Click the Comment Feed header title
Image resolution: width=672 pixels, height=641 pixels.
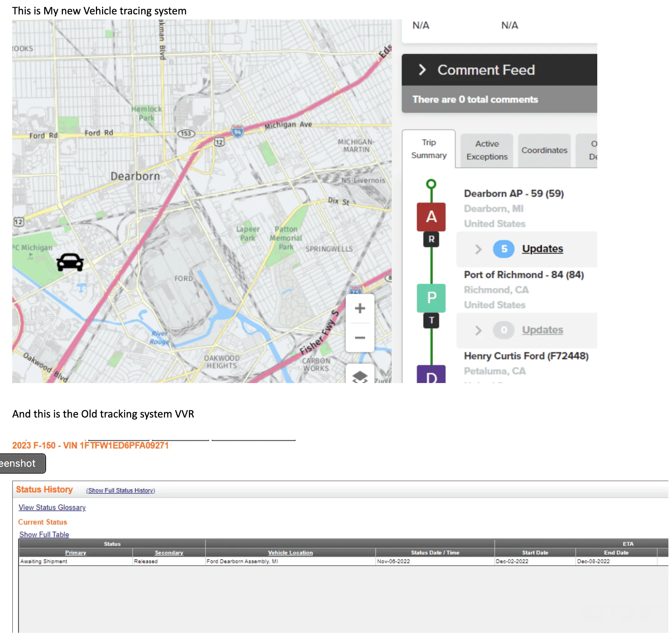click(486, 70)
